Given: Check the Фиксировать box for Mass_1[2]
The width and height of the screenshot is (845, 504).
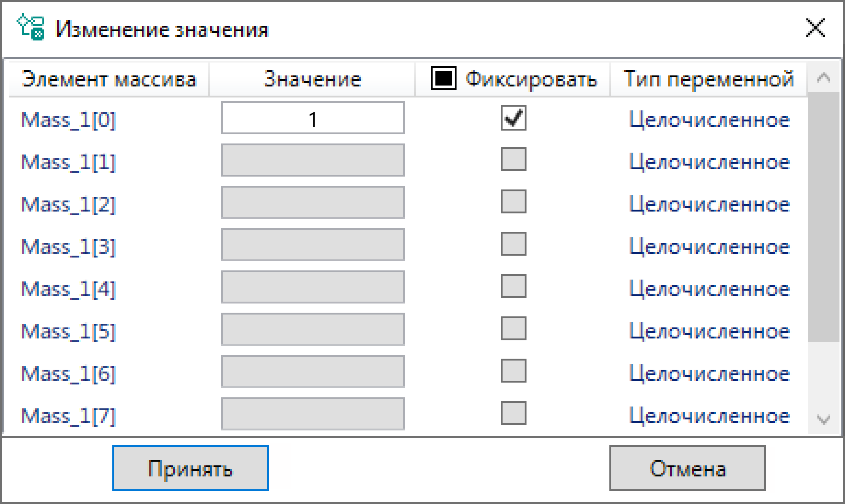Looking at the screenshot, I should coord(513,202).
